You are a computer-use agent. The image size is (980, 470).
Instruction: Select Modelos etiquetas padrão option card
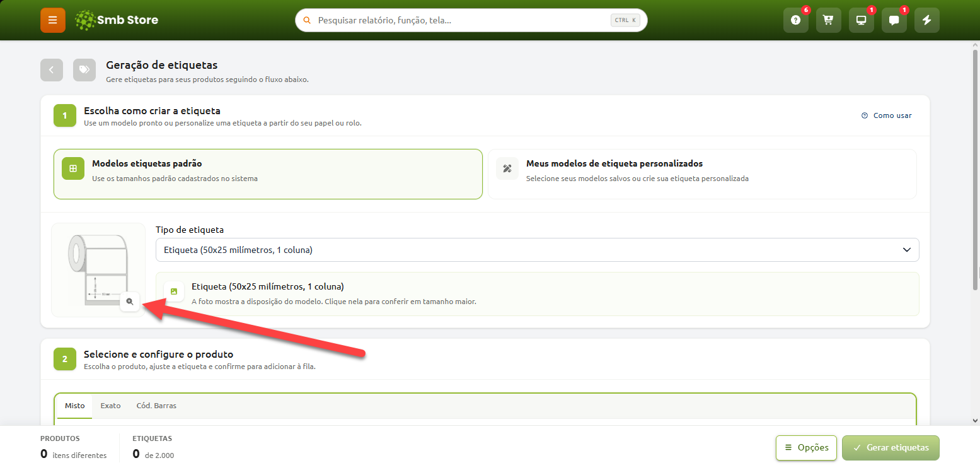pyautogui.click(x=268, y=174)
